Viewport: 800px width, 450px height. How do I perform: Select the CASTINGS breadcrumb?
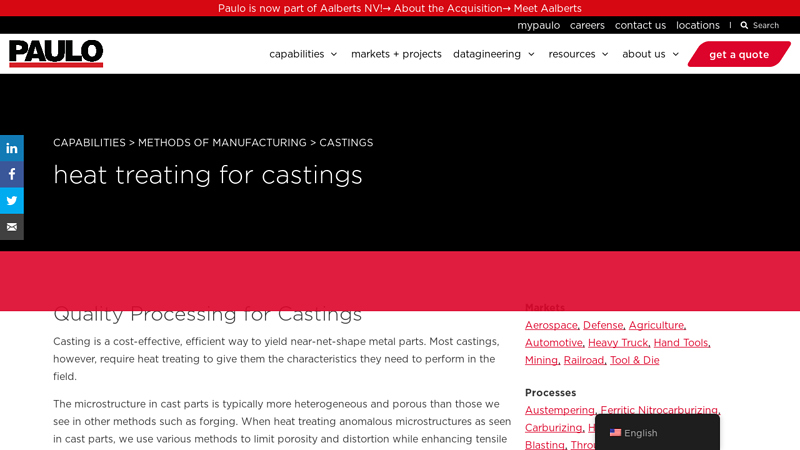point(346,143)
